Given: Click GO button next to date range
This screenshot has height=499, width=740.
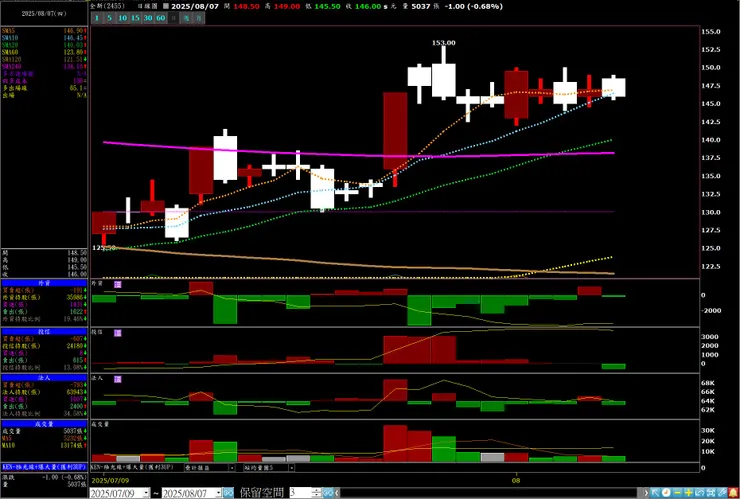Looking at the screenshot, I should [228, 493].
